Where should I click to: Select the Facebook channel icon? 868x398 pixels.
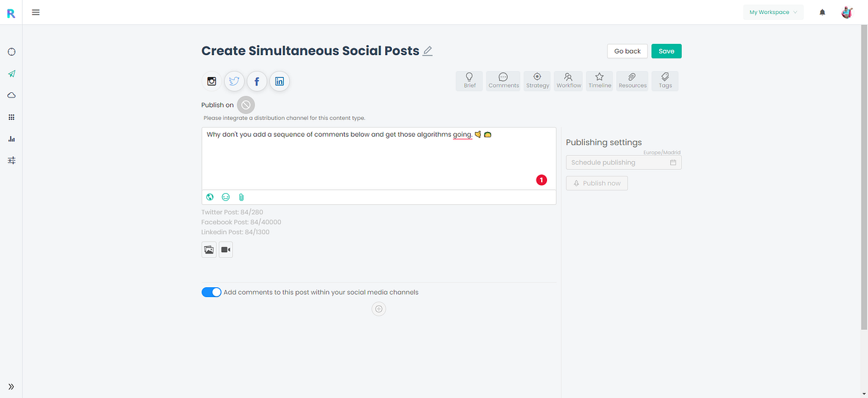click(x=257, y=82)
